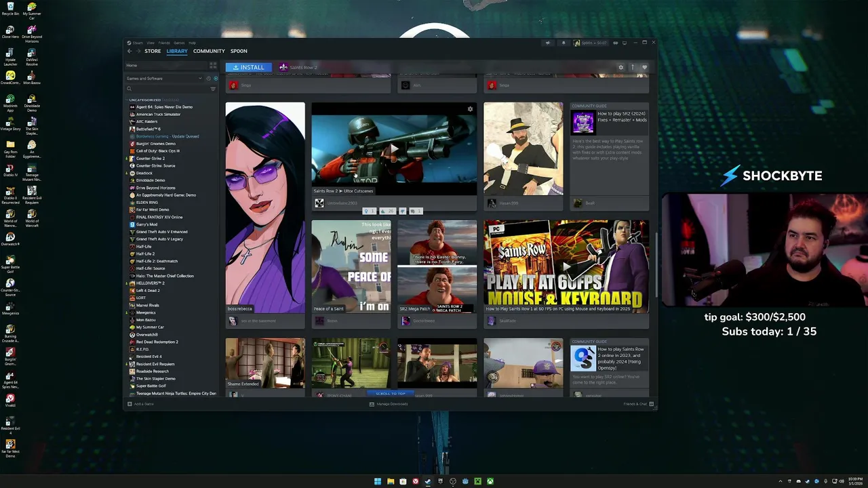Open Manage Downloads icon at bottom
Image resolution: width=868 pixels, height=488 pixels.
(372, 404)
